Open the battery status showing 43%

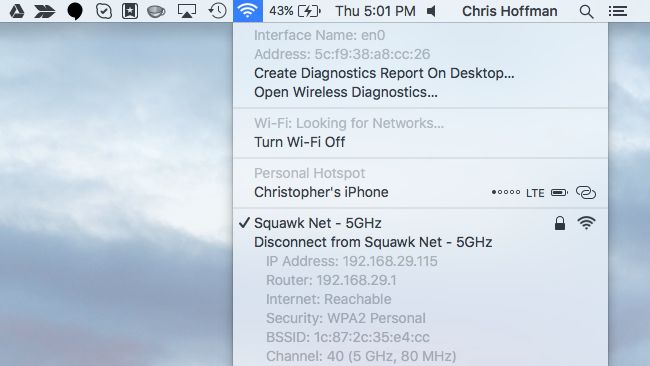point(295,11)
